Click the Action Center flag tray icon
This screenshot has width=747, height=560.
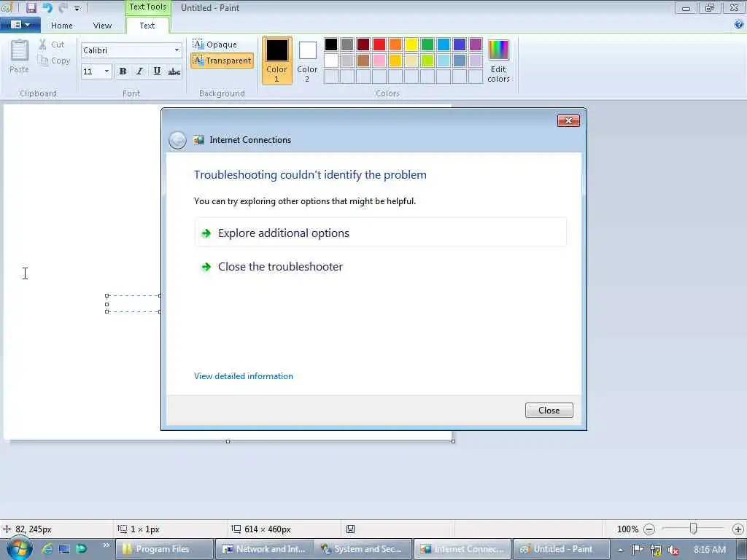pos(638,550)
